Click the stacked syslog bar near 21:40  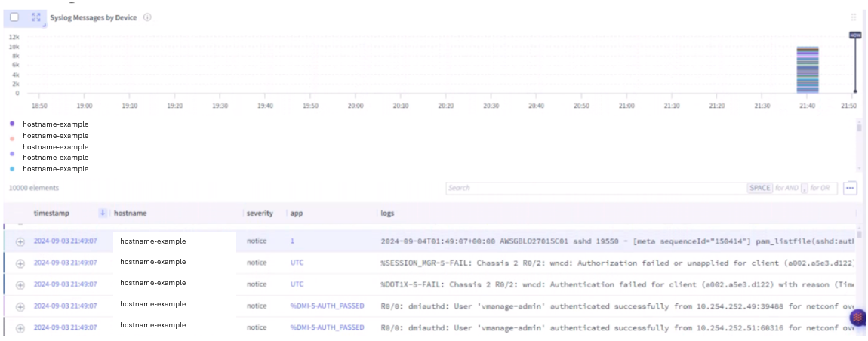[807, 69]
